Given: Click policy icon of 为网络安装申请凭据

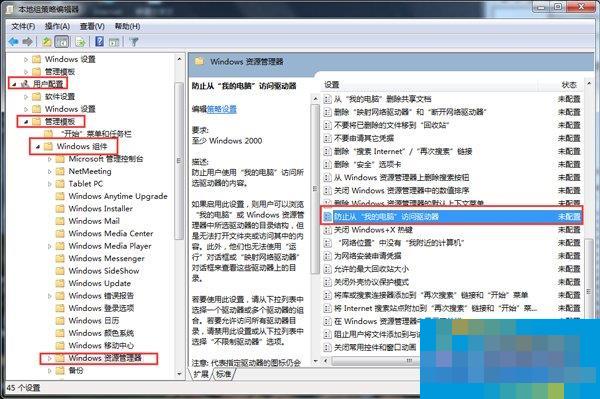Looking at the screenshot, I should pos(327,256).
